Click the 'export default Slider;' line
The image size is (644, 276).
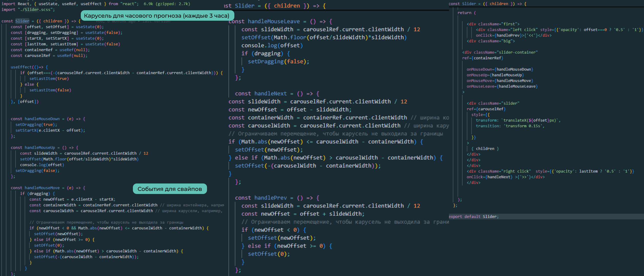pyautogui.click(x=474, y=217)
